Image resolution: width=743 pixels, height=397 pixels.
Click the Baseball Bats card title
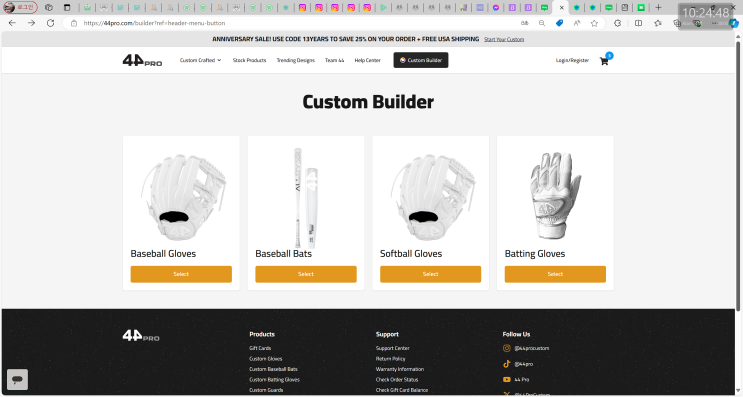(x=283, y=254)
